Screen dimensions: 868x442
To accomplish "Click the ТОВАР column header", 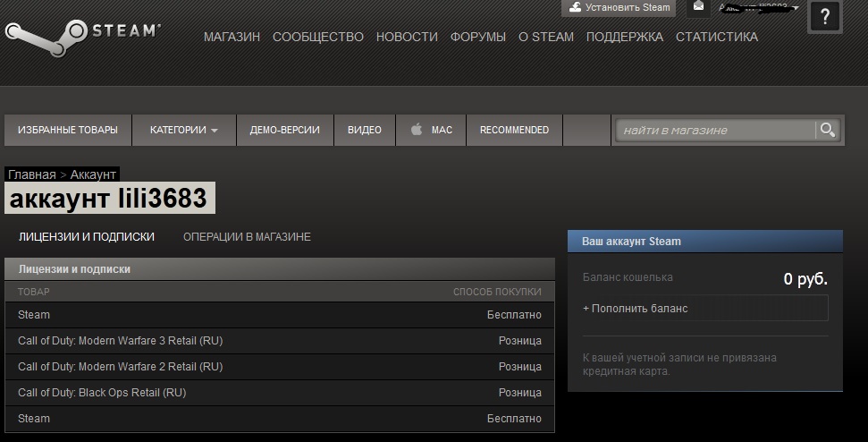I will point(33,292).
